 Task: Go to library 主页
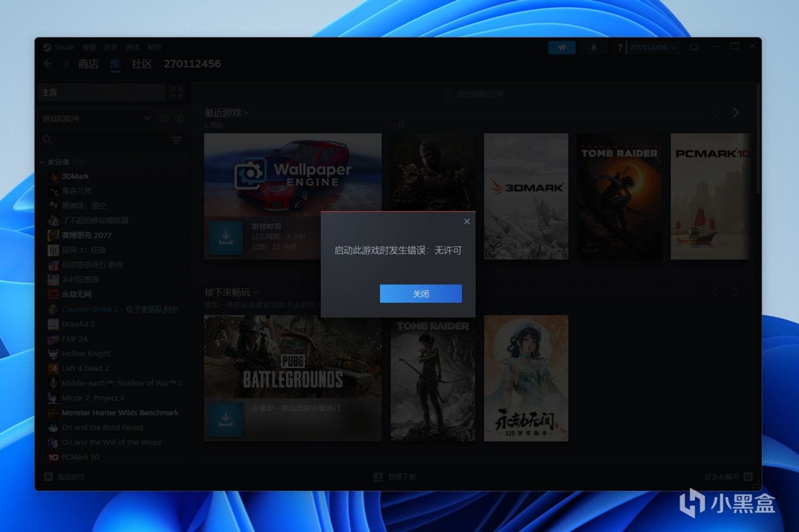point(102,92)
